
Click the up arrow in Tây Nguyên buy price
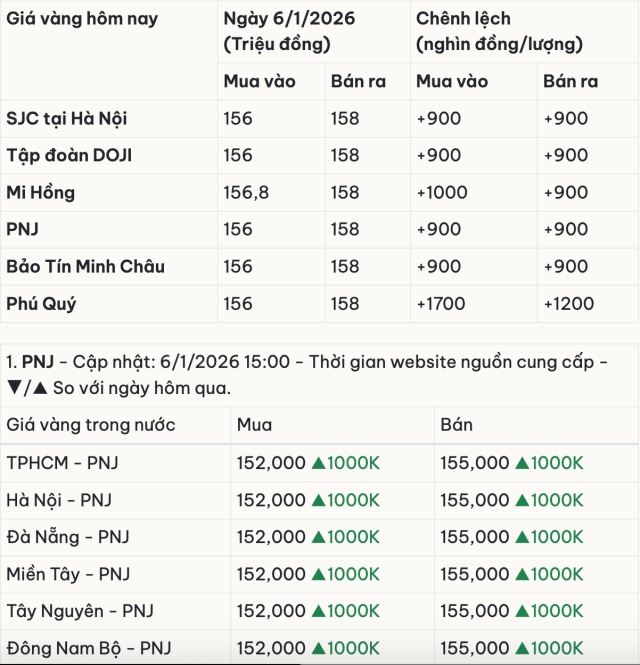tap(319, 611)
